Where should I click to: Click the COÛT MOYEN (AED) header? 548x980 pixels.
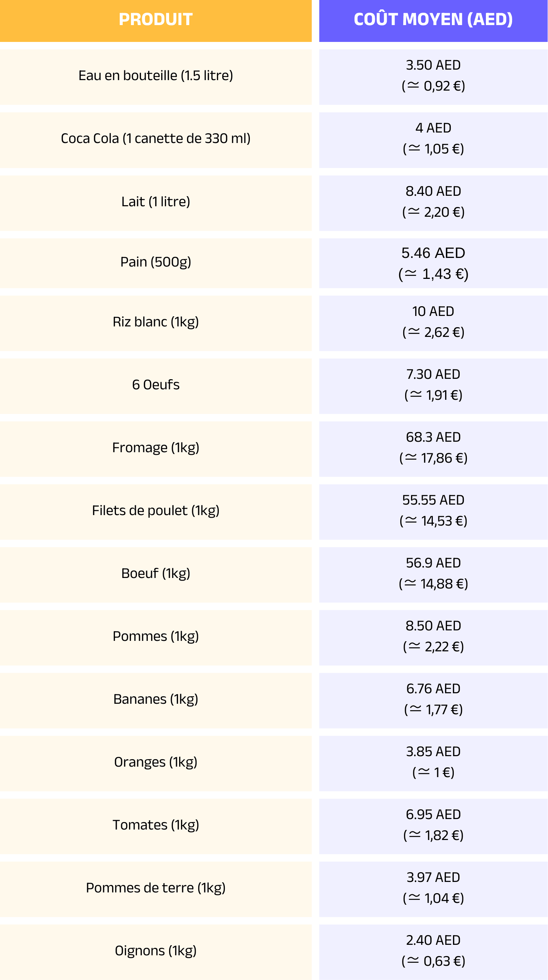click(433, 20)
